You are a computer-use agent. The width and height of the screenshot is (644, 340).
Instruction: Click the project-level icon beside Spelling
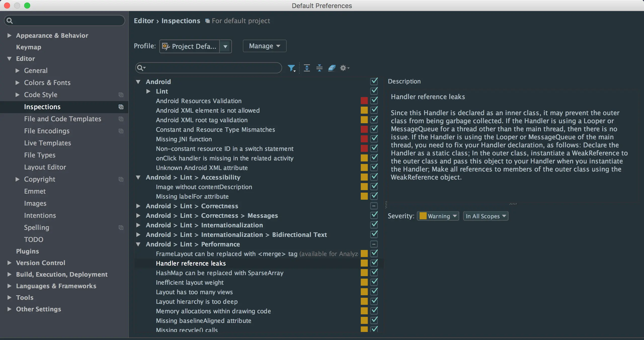tap(121, 228)
